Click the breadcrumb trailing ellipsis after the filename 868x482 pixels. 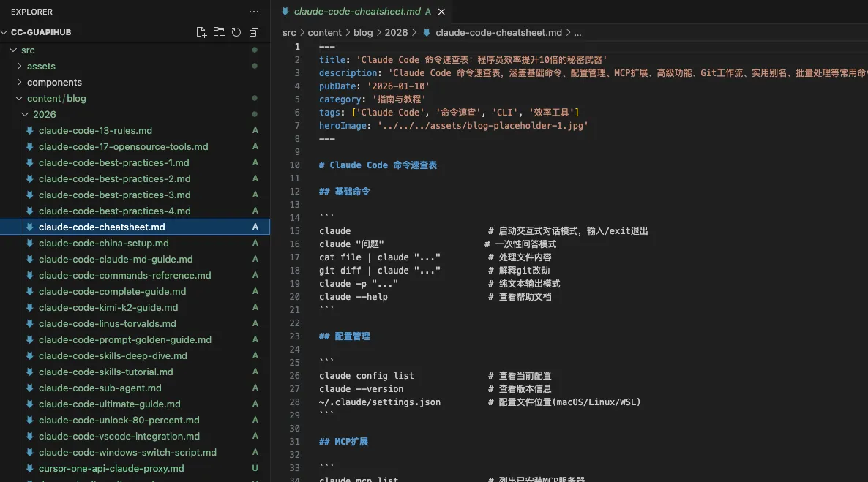577,32
